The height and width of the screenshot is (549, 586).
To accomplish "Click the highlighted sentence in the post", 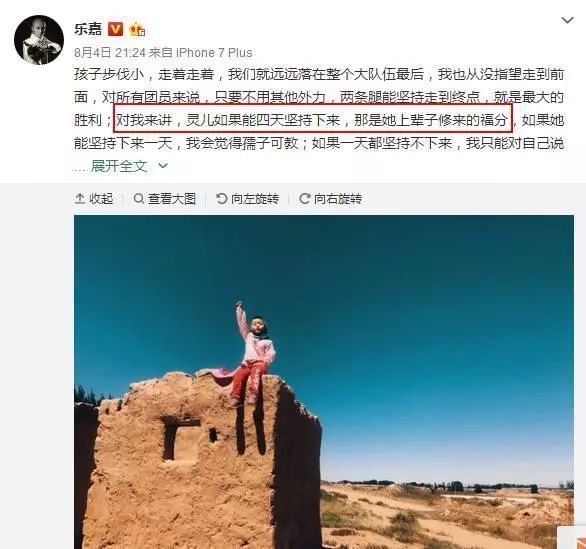I will coord(313,119).
